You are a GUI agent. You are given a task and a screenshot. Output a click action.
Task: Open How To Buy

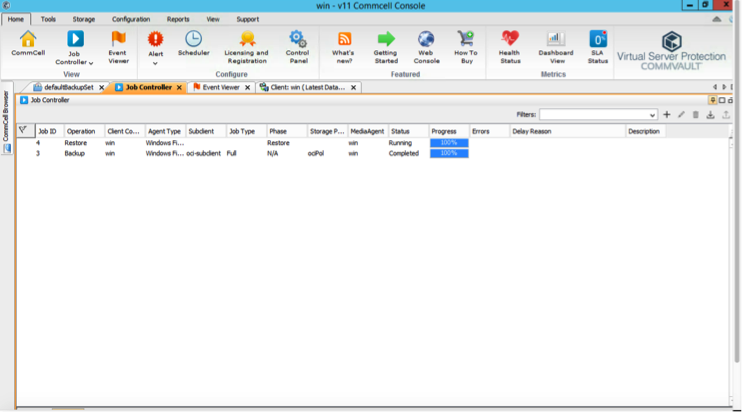pyautogui.click(x=466, y=47)
